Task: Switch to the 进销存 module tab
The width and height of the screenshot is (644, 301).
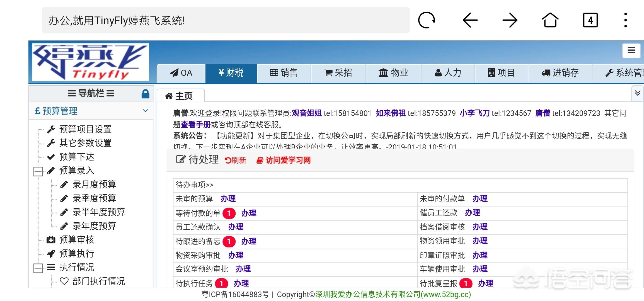Action: point(560,73)
